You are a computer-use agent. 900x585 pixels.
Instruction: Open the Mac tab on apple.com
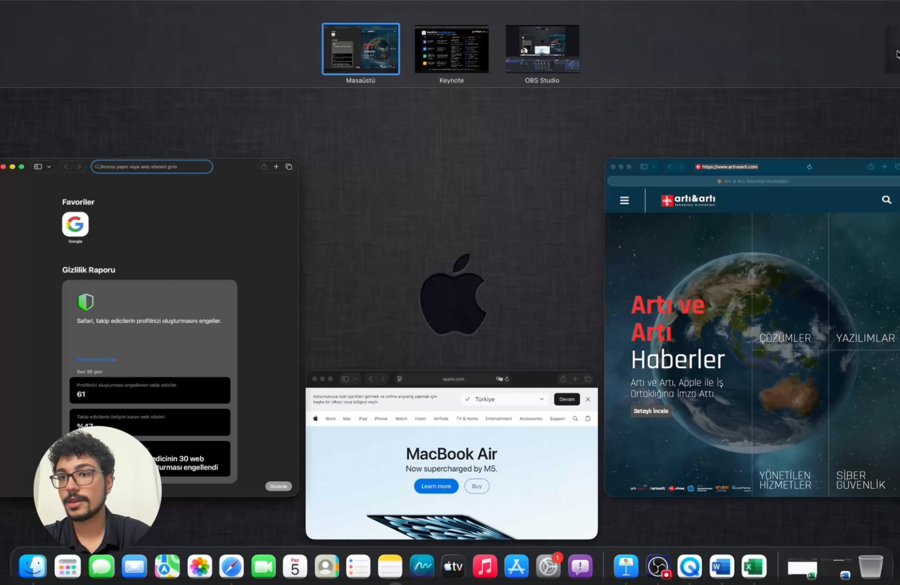[x=347, y=419]
